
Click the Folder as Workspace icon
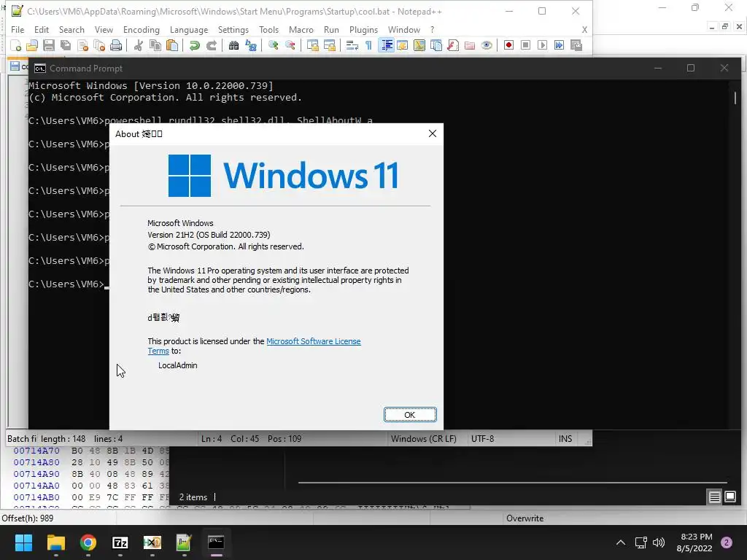tap(470, 45)
